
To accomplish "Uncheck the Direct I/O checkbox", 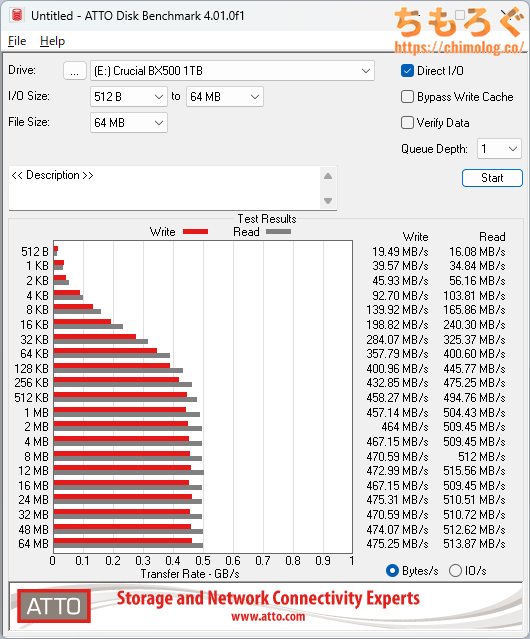I will [407, 71].
